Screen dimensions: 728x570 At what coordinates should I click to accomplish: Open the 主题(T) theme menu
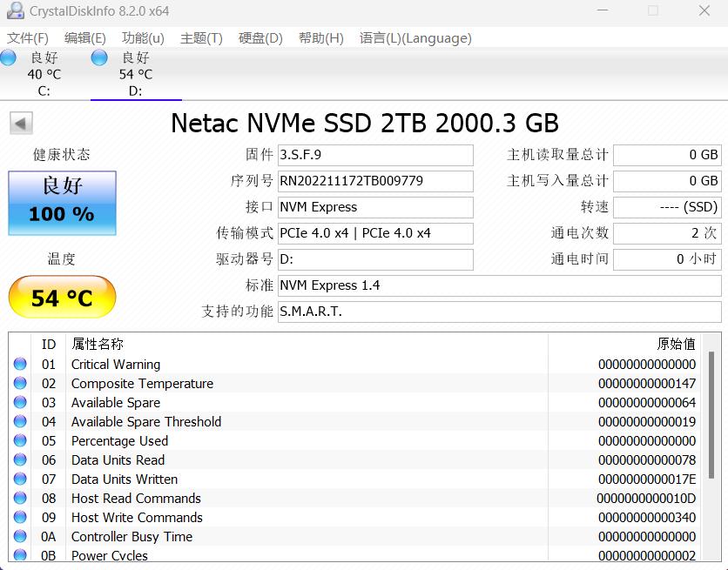(200, 37)
